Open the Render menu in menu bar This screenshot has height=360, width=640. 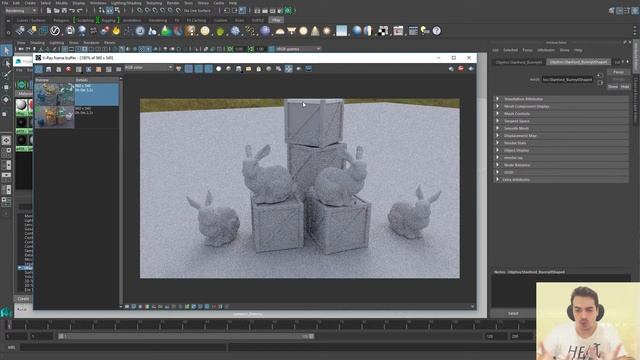tap(173, 3)
